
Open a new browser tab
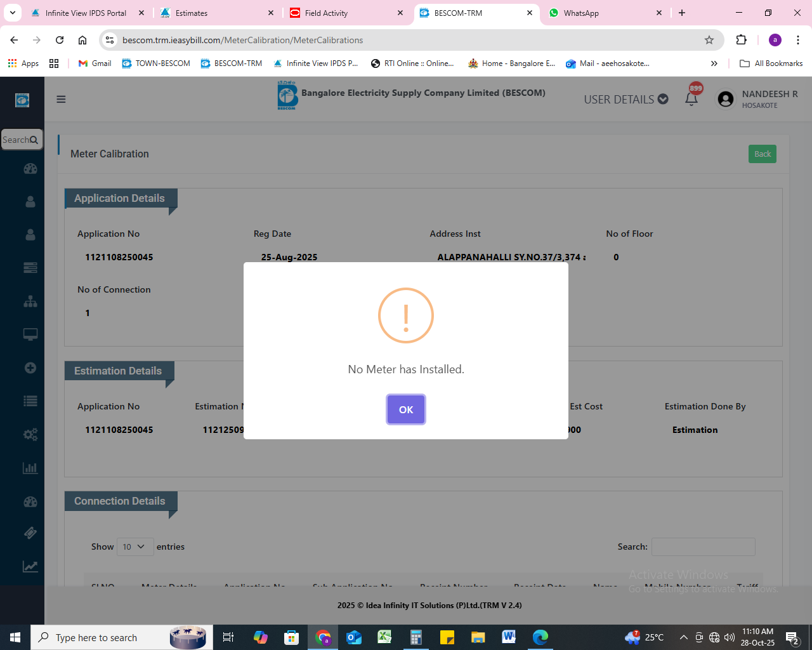coord(682,13)
